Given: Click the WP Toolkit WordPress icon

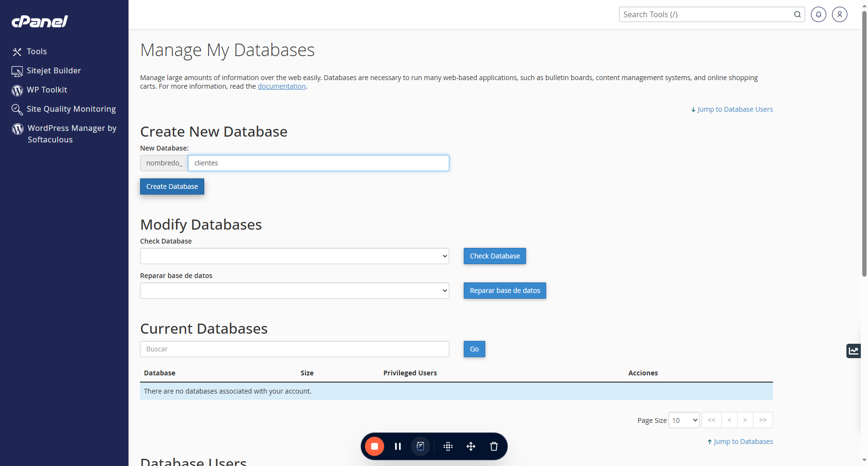Looking at the screenshot, I should click(17, 90).
